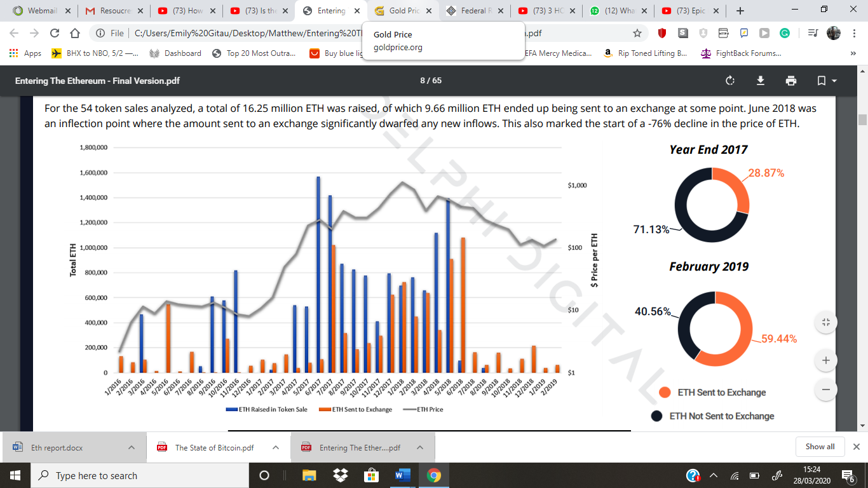Switch to the Federal Reserve tab
Viewport: 868px width, 488px height.
[x=475, y=11]
